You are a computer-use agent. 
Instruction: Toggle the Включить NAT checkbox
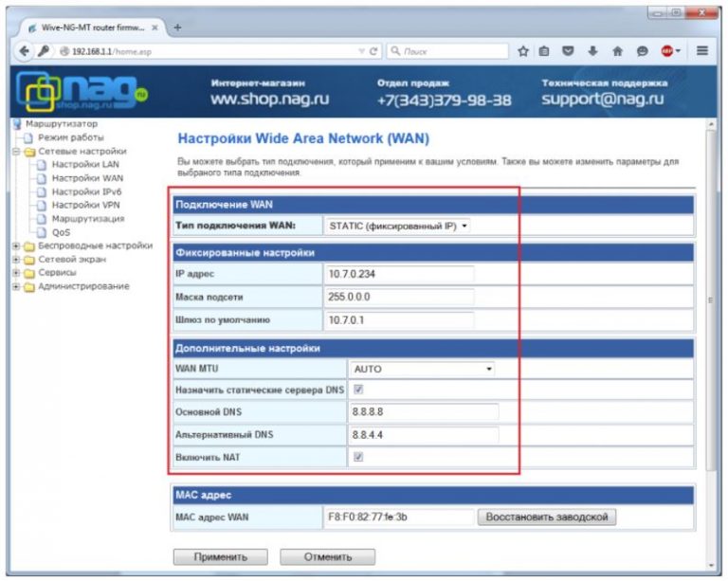(x=358, y=457)
